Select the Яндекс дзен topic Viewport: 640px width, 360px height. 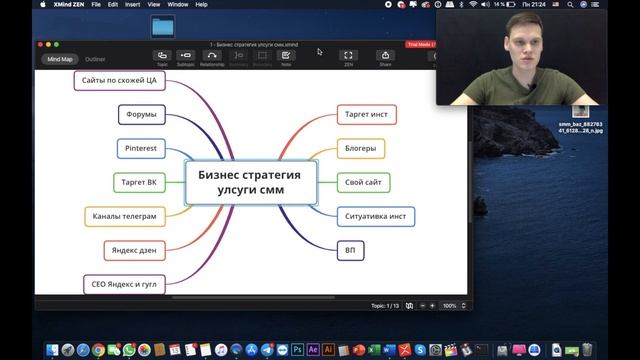coord(134,250)
